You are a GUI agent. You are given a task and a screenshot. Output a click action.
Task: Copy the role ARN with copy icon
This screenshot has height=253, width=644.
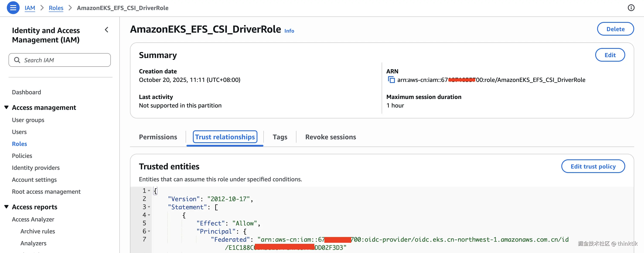[391, 80]
